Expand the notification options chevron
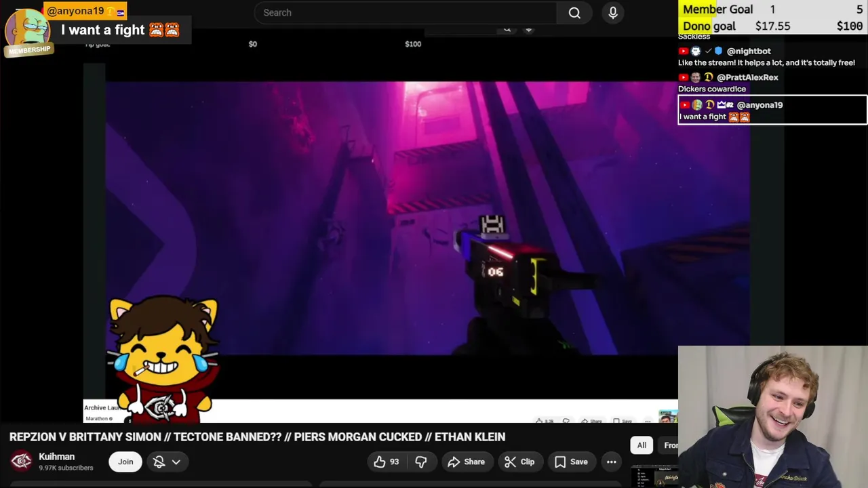Viewport: 868px width, 488px height. click(176, 462)
